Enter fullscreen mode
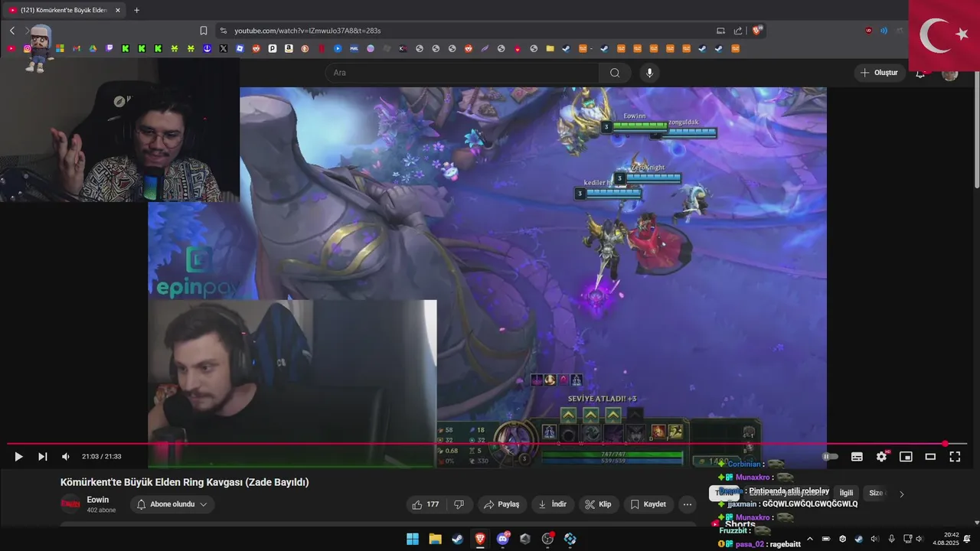The image size is (980, 551). pyautogui.click(x=955, y=456)
